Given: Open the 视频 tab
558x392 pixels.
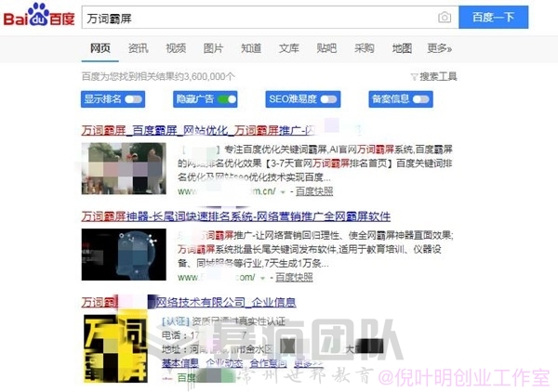Looking at the screenshot, I should pos(176,48).
